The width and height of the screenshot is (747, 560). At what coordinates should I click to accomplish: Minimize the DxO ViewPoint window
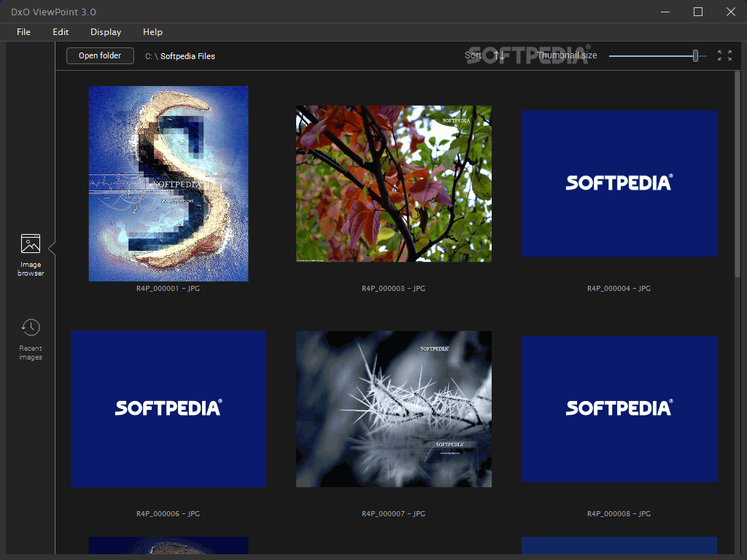665,12
